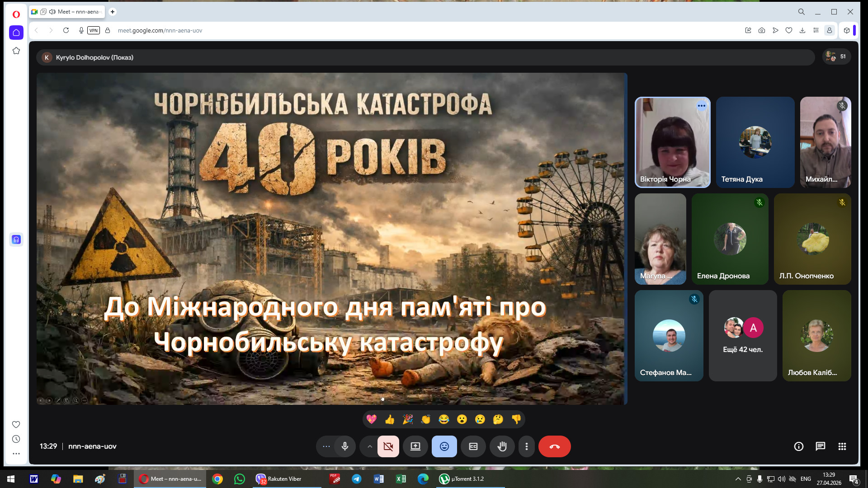Screen dimensions: 868x488
Task: Show all 51 participants
Action: 836,56
